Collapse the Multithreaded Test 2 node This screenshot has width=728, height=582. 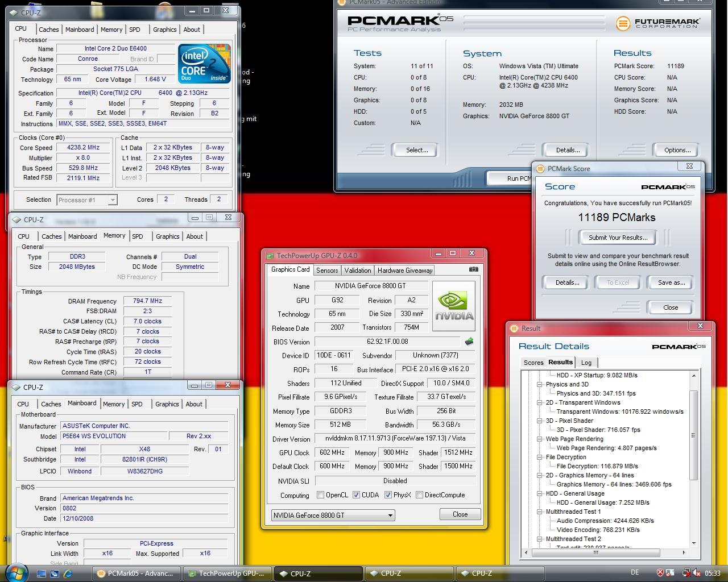(x=539, y=539)
